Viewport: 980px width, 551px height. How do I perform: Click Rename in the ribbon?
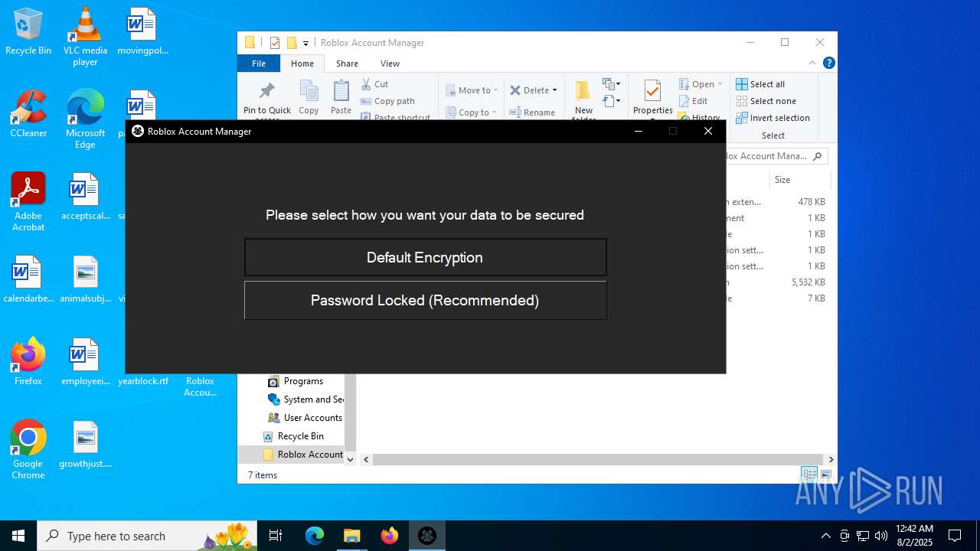(x=533, y=112)
